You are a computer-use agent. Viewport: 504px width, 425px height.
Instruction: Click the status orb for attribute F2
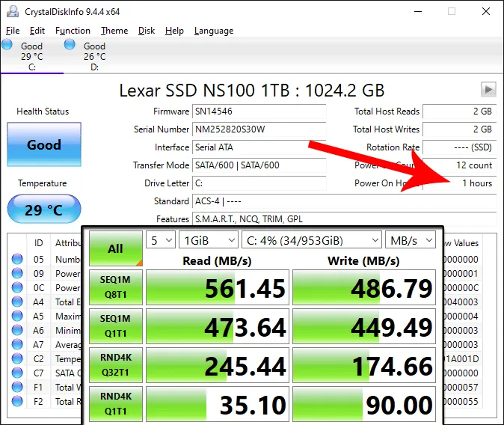(17, 401)
